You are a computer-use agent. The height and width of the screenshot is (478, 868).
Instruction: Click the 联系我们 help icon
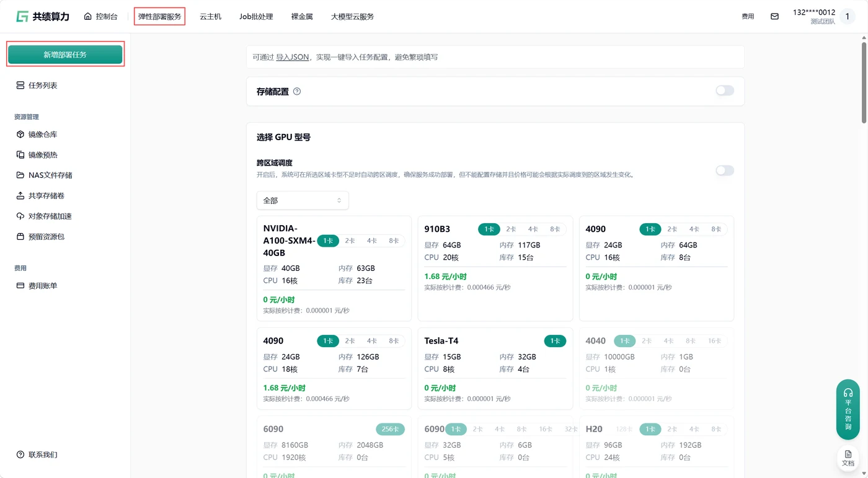20,455
